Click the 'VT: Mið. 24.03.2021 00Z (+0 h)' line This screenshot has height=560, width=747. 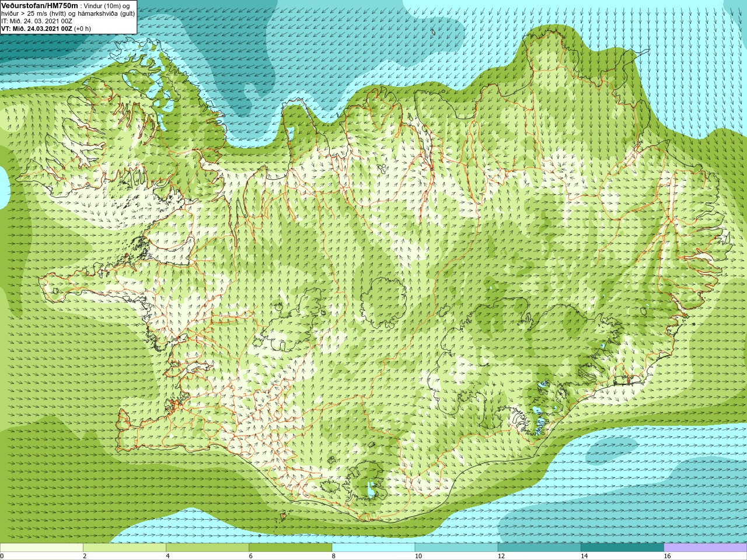click(46, 29)
